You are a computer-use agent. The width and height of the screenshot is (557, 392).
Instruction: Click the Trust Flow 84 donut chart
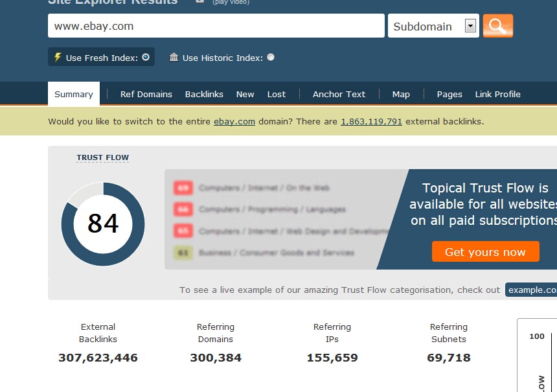tap(103, 224)
